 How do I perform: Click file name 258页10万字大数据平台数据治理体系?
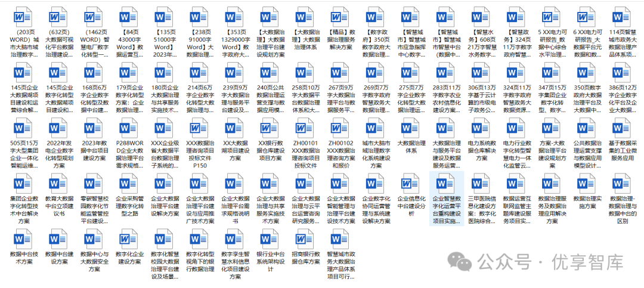tap(305, 99)
